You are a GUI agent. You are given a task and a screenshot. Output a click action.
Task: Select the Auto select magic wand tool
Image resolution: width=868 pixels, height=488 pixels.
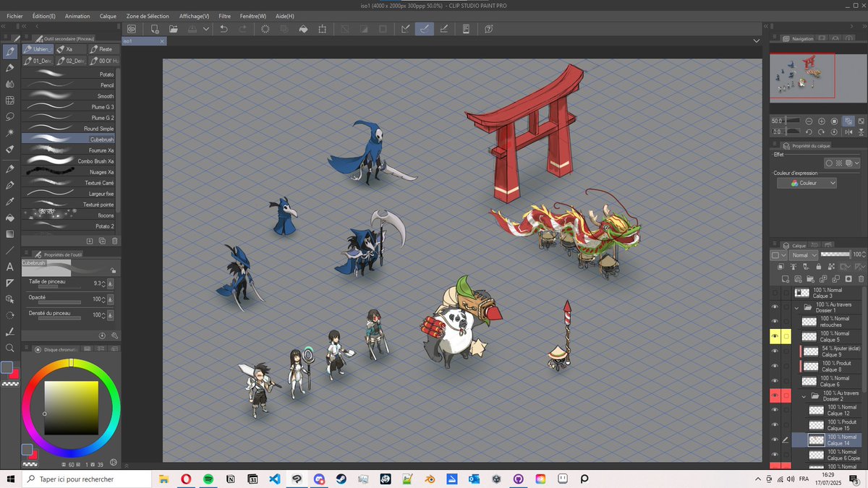click(x=10, y=132)
